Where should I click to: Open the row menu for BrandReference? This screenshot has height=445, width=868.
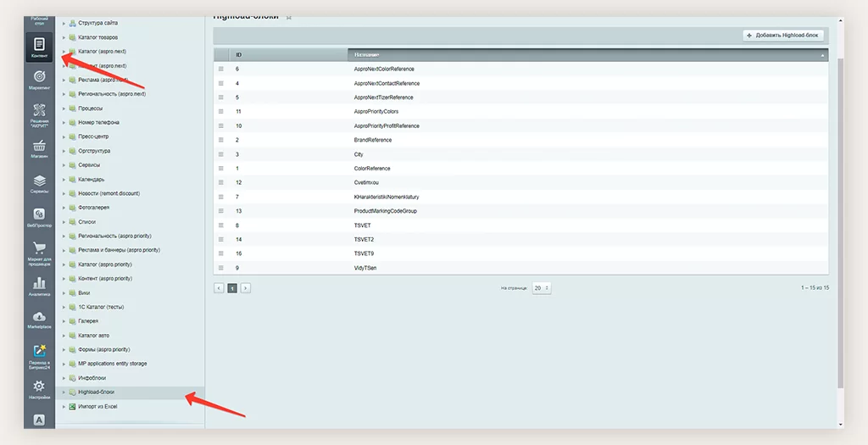(221, 140)
